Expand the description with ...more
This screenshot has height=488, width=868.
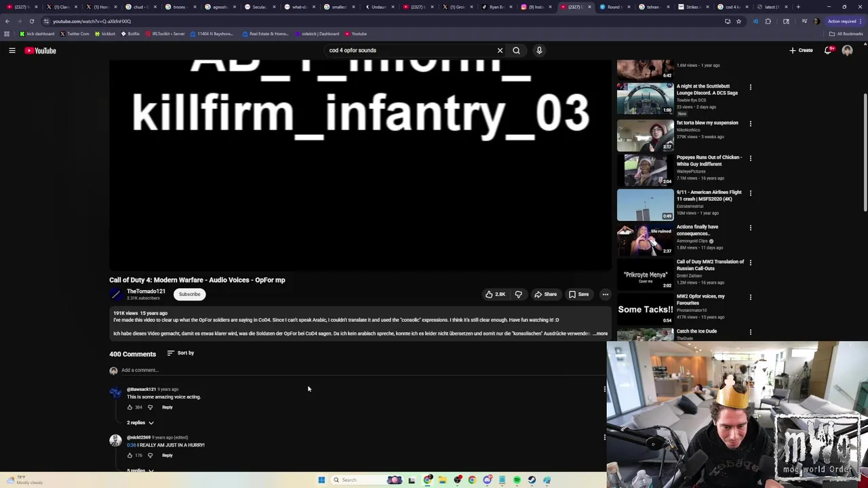point(601,333)
